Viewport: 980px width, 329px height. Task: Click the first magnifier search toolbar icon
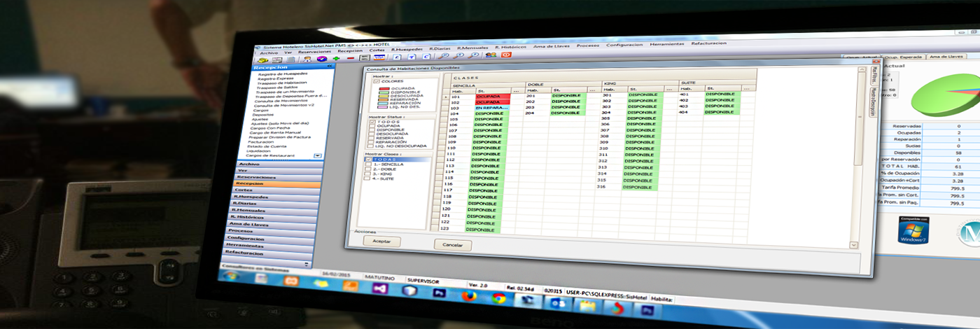coord(442,56)
